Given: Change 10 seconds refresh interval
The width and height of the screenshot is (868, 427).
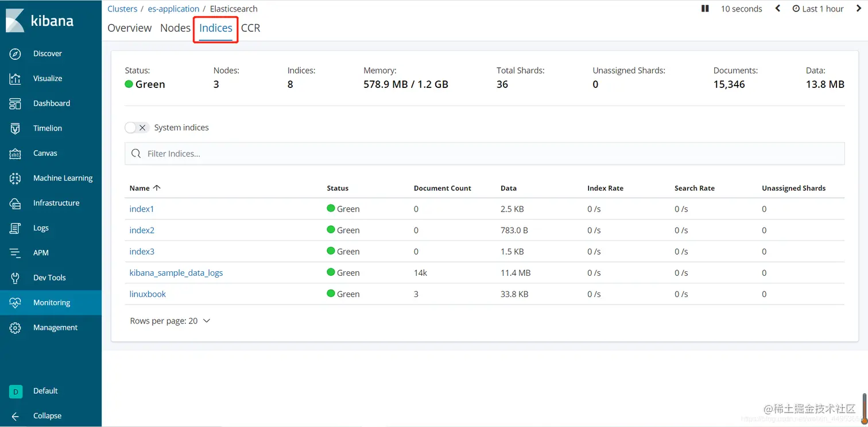Looking at the screenshot, I should pos(742,9).
